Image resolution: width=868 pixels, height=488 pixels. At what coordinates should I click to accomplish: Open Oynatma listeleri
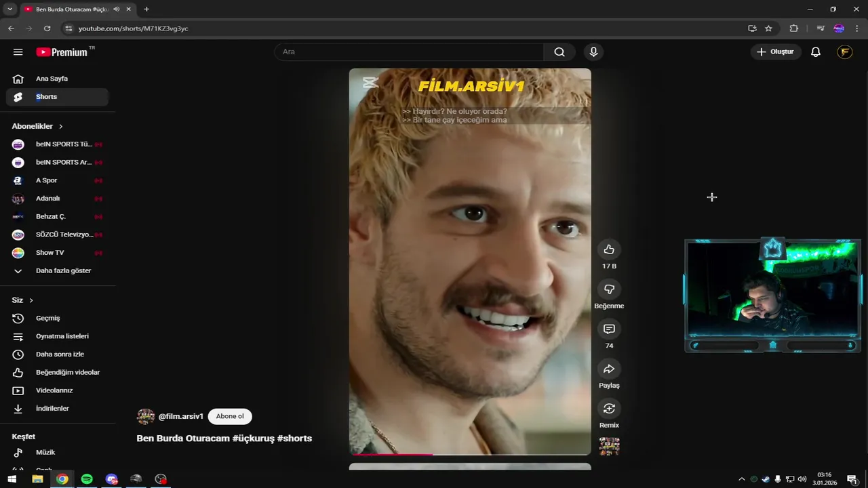pos(58,336)
